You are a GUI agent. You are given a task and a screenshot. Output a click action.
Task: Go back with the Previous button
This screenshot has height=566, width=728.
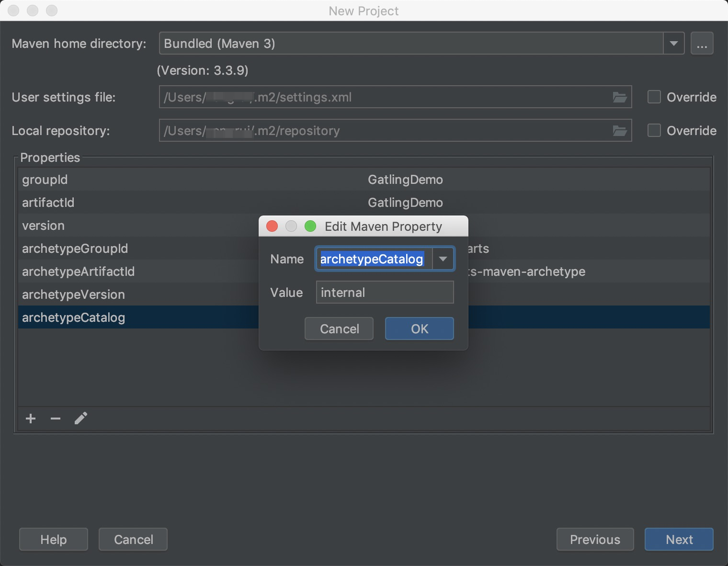(x=595, y=540)
